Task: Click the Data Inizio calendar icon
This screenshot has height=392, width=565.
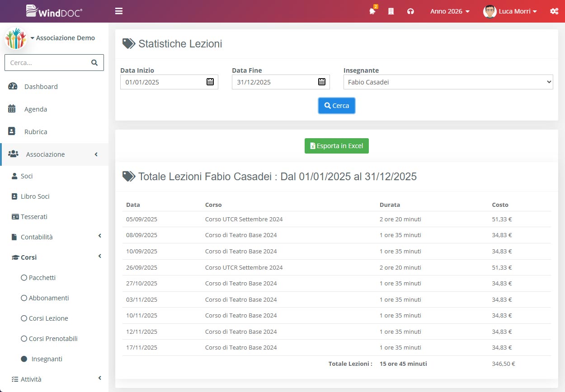Action: click(210, 82)
